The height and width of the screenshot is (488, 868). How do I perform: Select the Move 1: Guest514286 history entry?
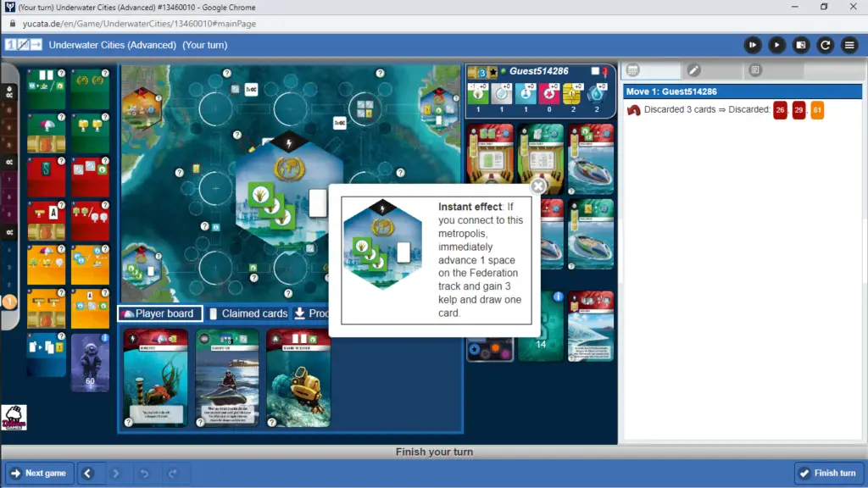[743, 91]
